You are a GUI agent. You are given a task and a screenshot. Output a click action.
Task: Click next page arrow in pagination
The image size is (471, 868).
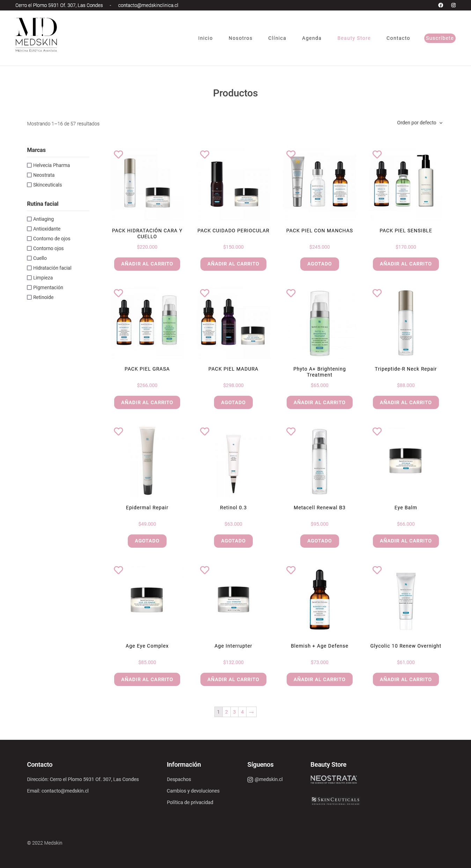tap(251, 712)
